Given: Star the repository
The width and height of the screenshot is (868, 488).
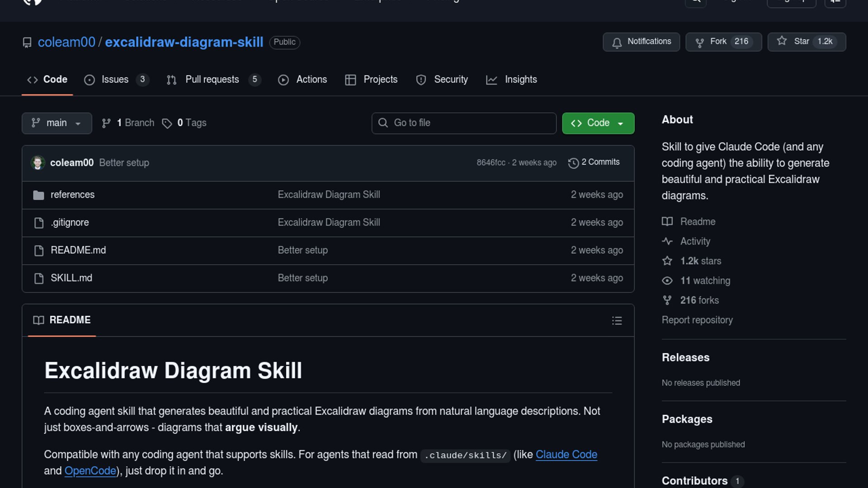Looking at the screenshot, I should tap(806, 42).
